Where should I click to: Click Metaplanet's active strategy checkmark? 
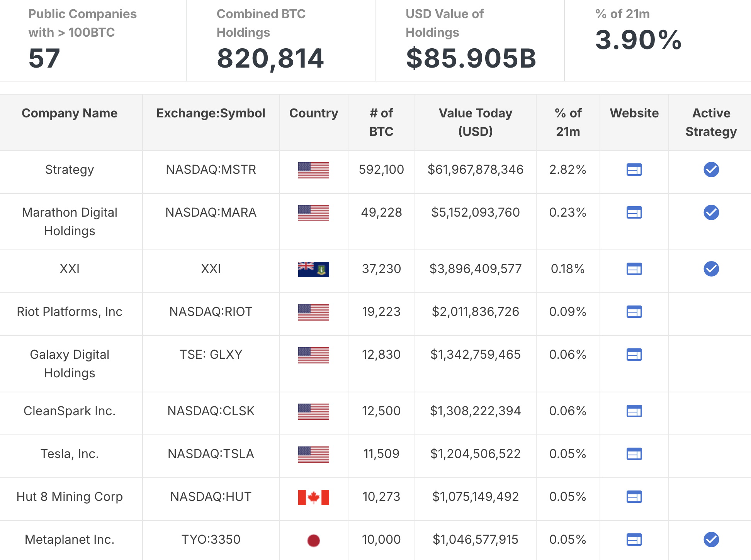tap(711, 540)
